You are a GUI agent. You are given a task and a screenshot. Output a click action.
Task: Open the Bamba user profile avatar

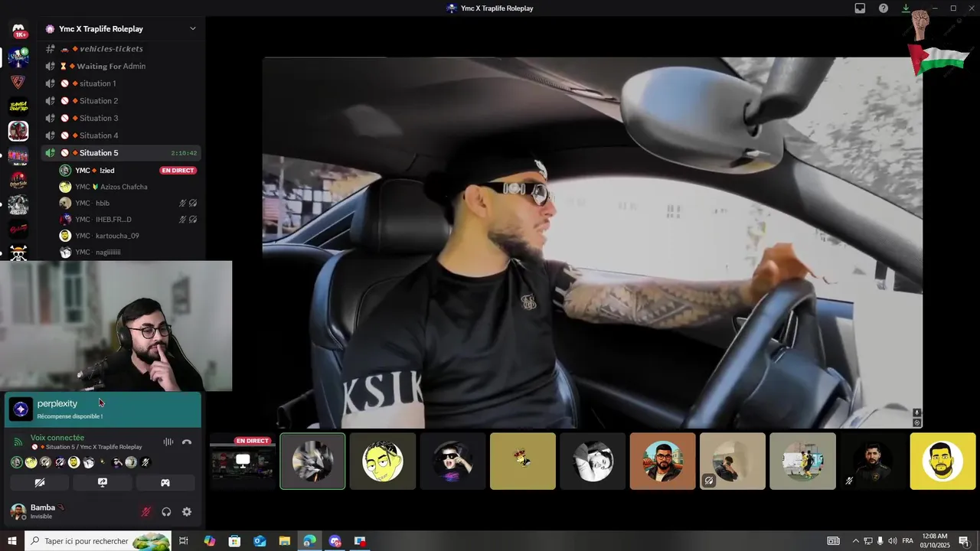pyautogui.click(x=18, y=511)
